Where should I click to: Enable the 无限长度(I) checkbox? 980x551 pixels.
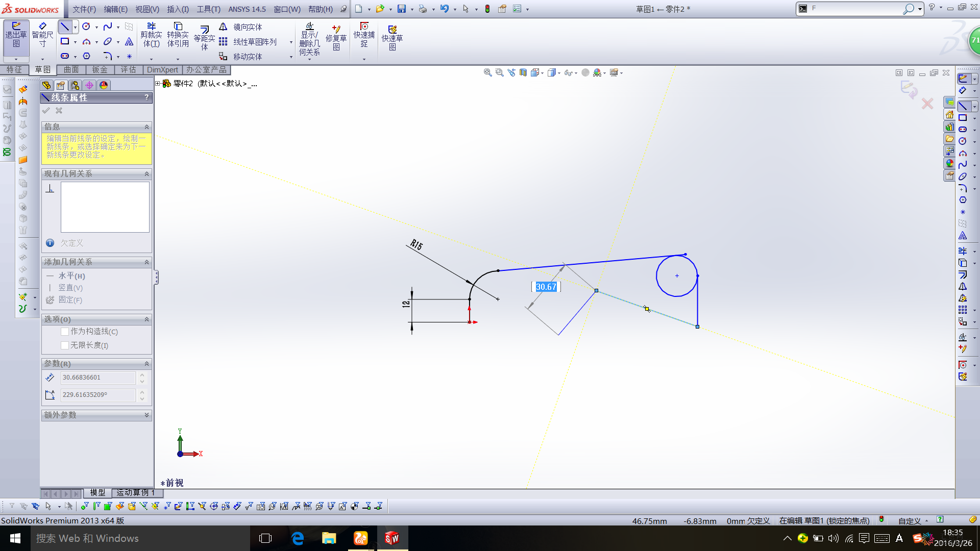point(65,345)
